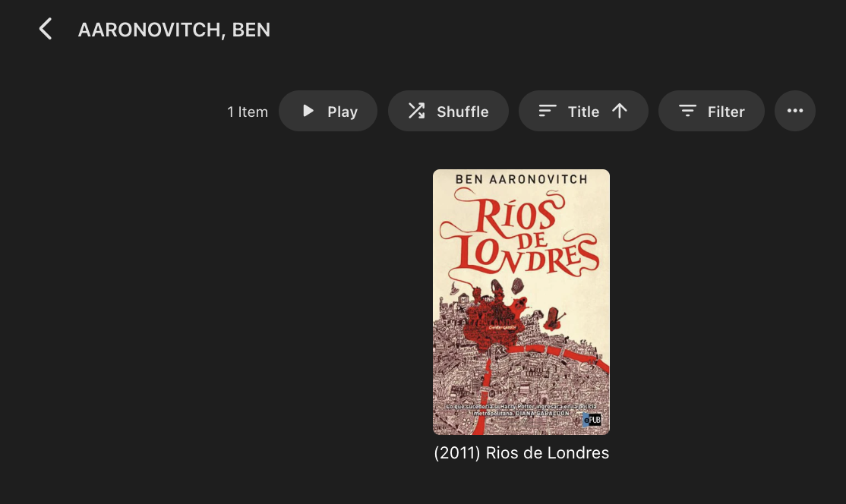Click the filter funnel lines icon
The width and height of the screenshot is (846, 504).
click(x=687, y=111)
